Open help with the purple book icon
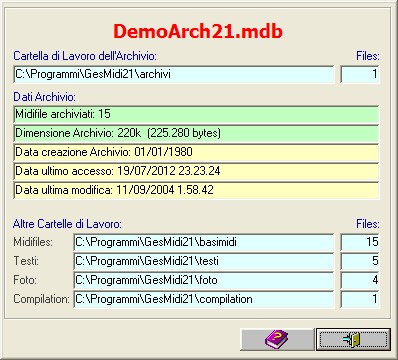398x360 pixels. click(277, 339)
